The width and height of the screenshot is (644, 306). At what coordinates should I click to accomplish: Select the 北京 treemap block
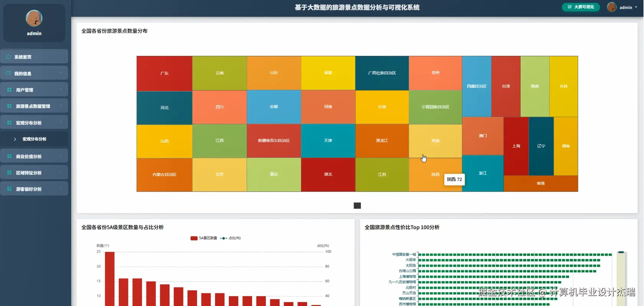click(x=220, y=174)
